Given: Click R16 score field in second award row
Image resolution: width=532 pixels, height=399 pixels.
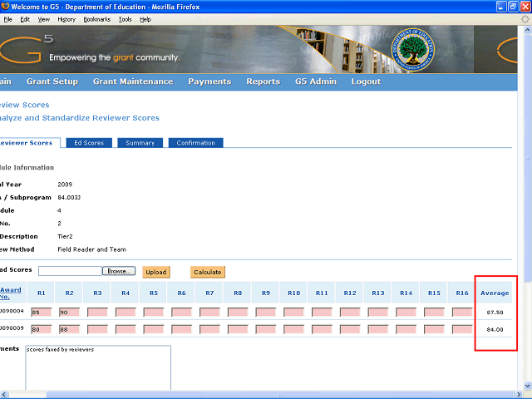Looking at the screenshot, I should coord(462,329).
